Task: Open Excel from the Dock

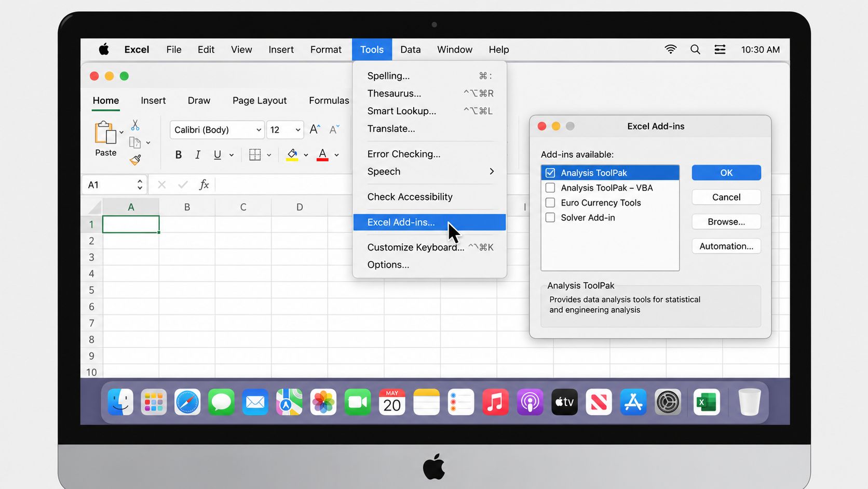Action: (707, 402)
